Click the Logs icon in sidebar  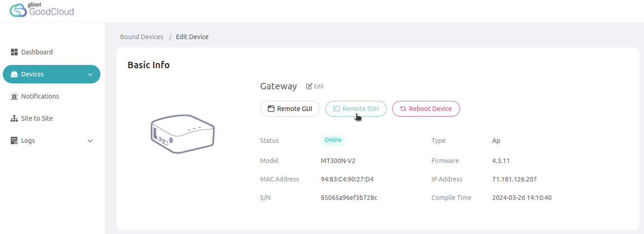point(14,140)
